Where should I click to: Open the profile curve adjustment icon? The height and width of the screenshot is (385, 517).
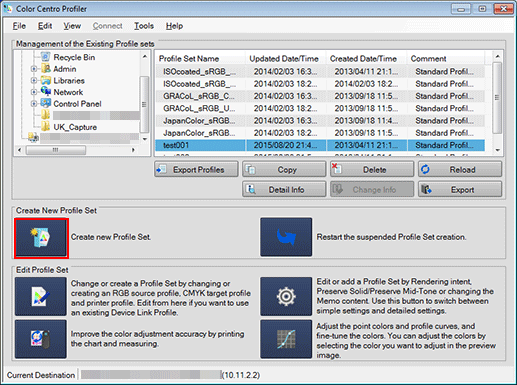click(x=286, y=339)
